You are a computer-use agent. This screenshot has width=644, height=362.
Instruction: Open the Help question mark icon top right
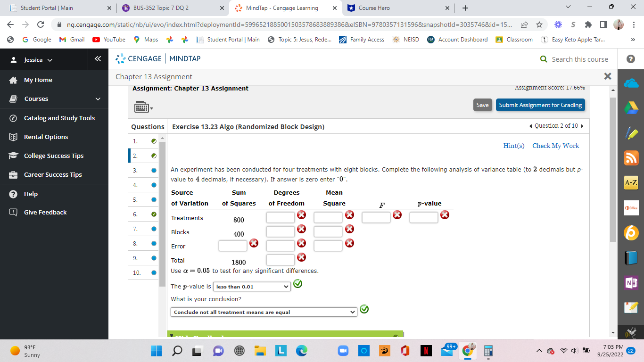(631, 59)
